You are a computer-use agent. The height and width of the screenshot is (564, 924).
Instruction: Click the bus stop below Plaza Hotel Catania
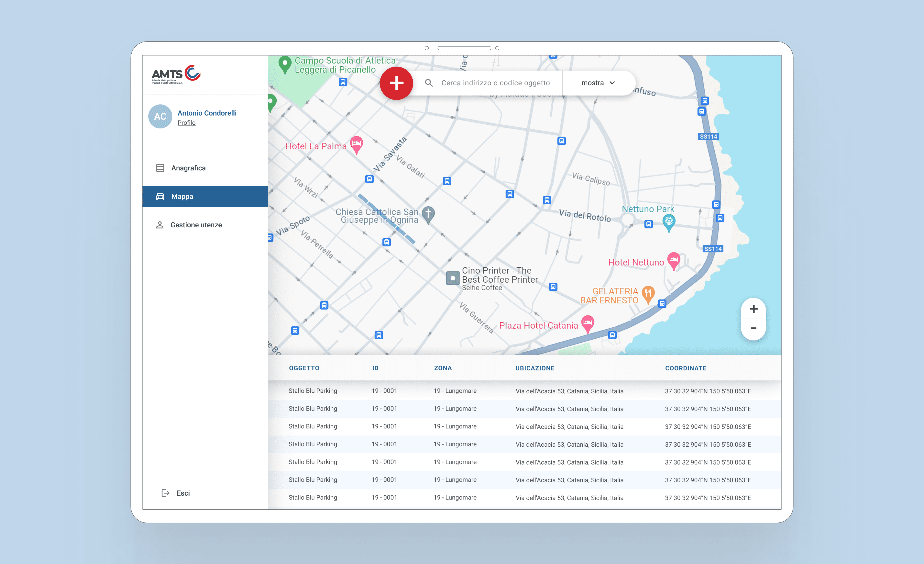point(612,335)
